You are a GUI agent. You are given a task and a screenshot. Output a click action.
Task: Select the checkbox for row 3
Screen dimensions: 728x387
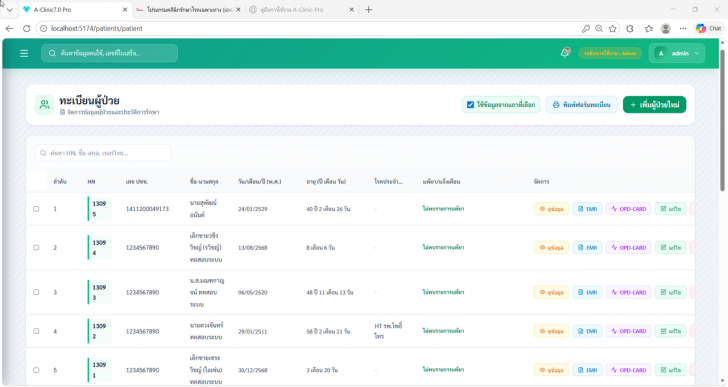(x=36, y=292)
